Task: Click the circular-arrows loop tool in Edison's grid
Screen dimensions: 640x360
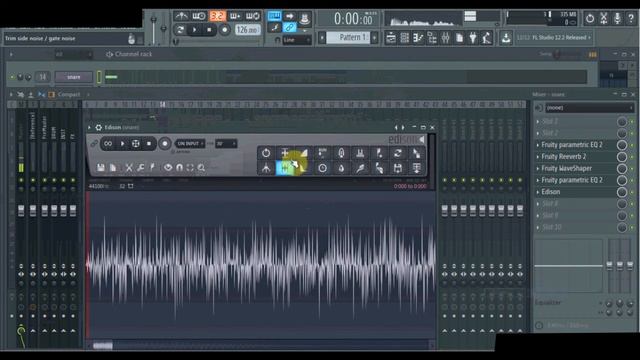Action: point(398,153)
